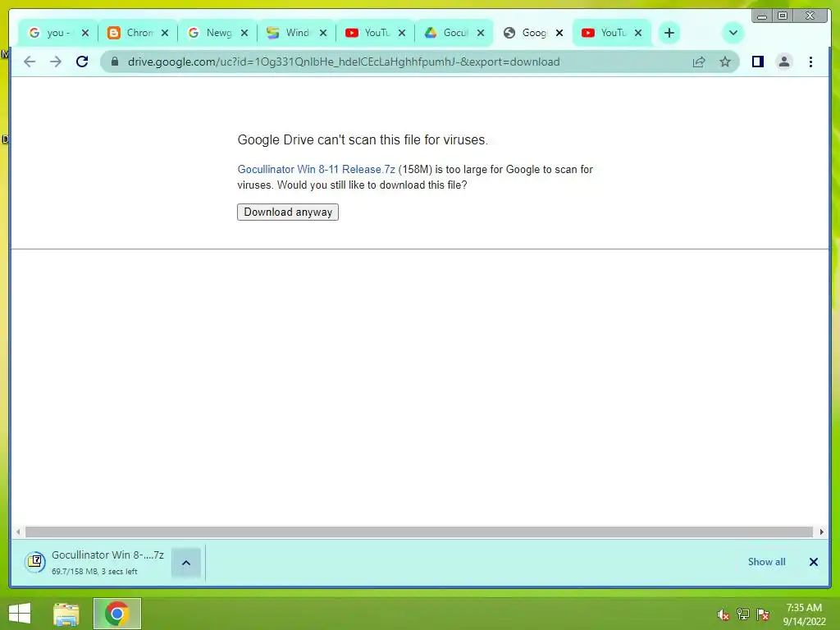Open the Windows Start menu
The height and width of the screenshot is (630, 840).
pyautogui.click(x=20, y=614)
